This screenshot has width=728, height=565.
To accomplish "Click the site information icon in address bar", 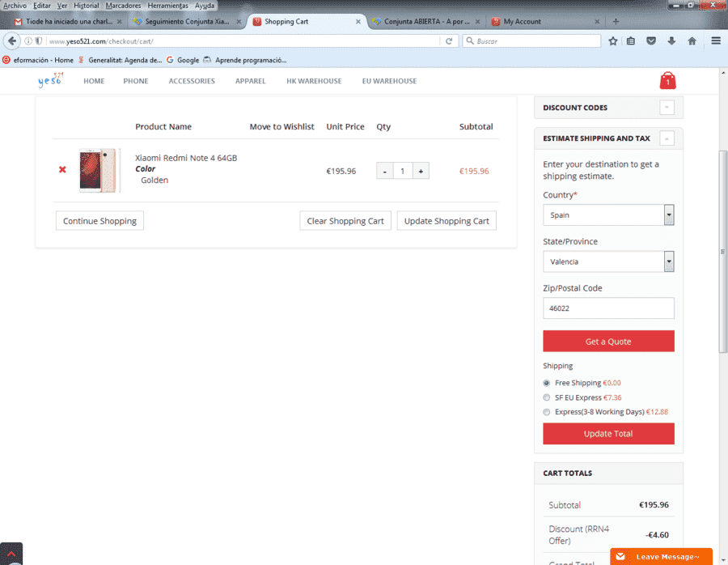I will (28, 41).
